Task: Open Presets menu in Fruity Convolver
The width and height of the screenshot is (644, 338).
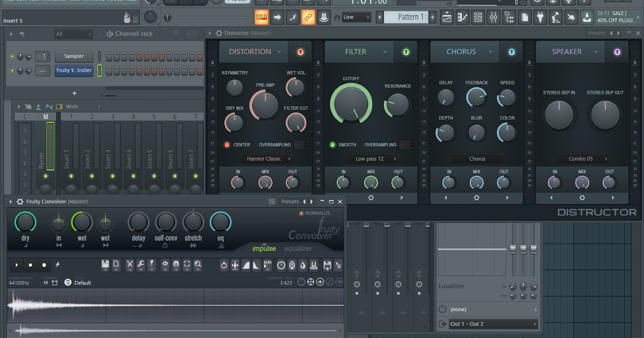Action: click(290, 202)
